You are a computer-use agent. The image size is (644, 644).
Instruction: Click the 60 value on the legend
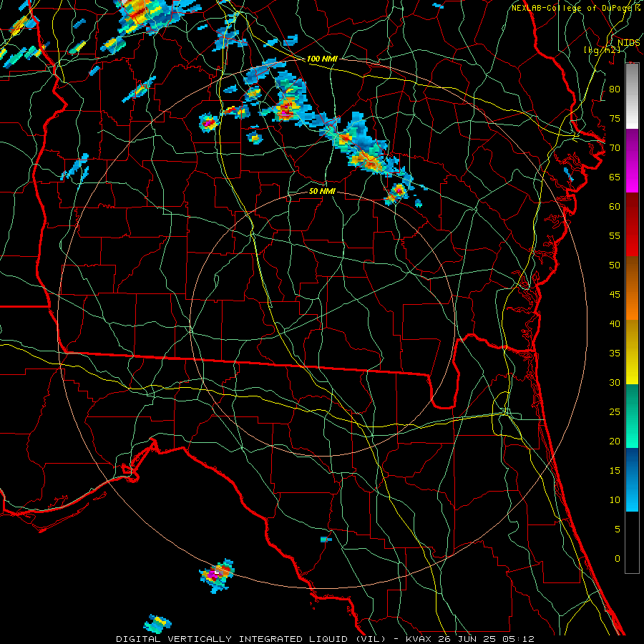615,207
